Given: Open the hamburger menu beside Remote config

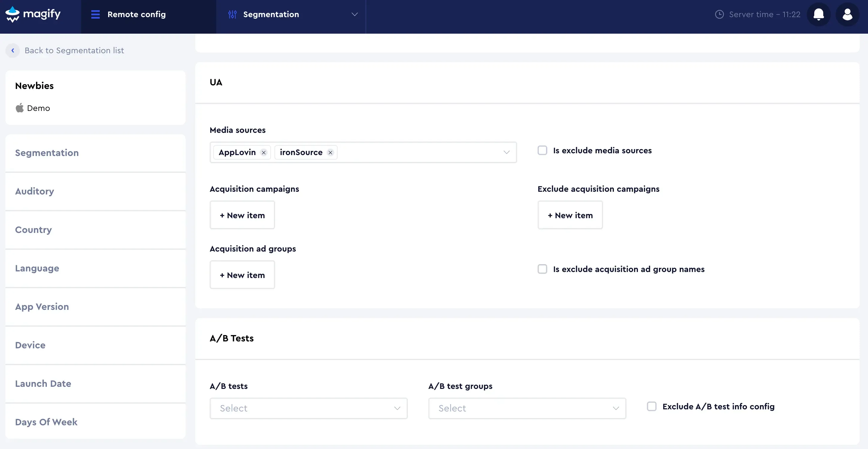Looking at the screenshot, I should (95, 14).
